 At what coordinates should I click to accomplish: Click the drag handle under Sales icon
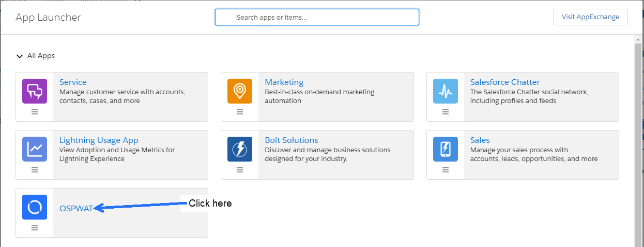(446, 170)
